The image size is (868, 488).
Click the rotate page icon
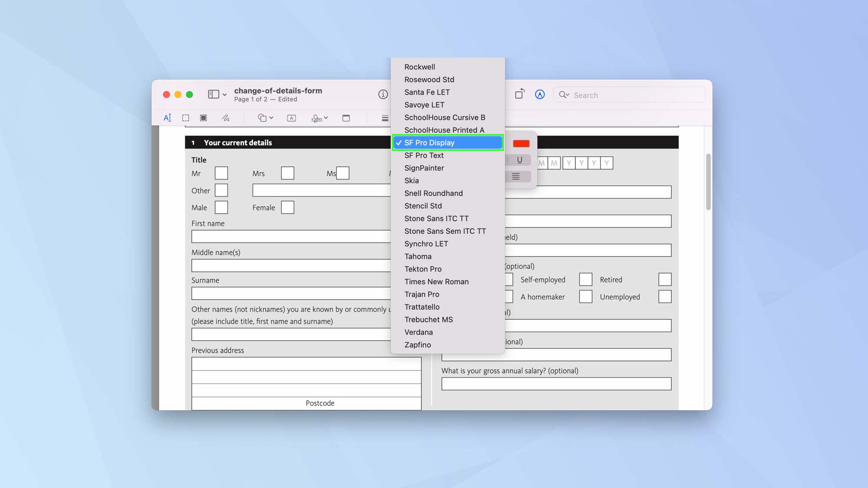pyautogui.click(x=519, y=94)
